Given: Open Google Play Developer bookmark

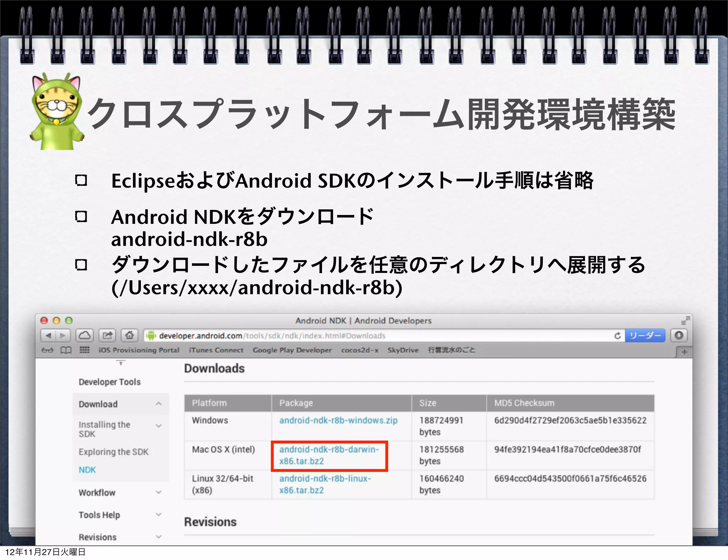Looking at the screenshot, I should click(x=292, y=350).
